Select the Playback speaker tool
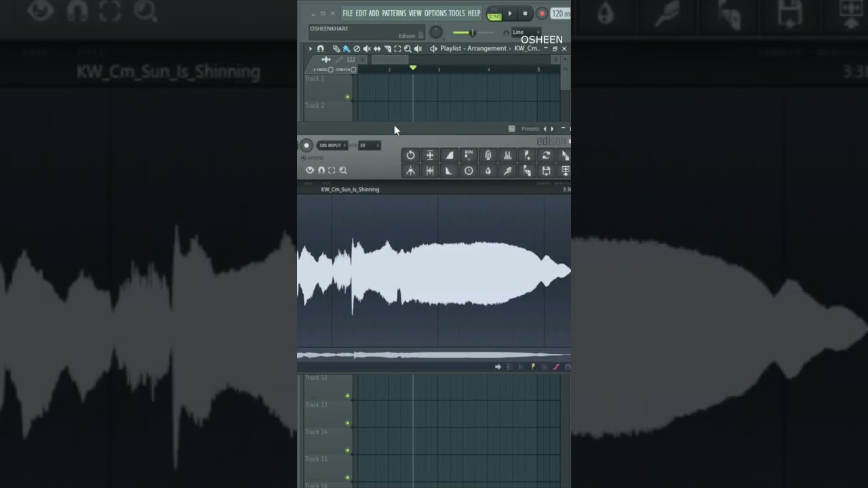 (418, 49)
